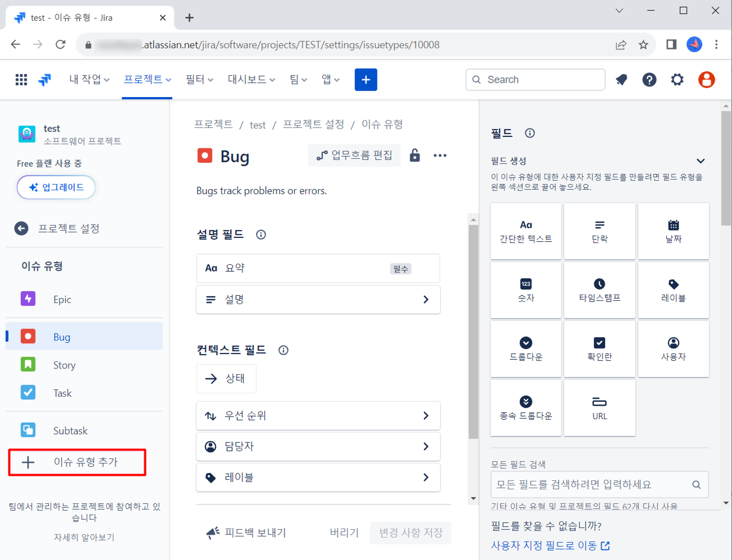Select the 타임스탬프 field type tile

[x=600, y=290]
